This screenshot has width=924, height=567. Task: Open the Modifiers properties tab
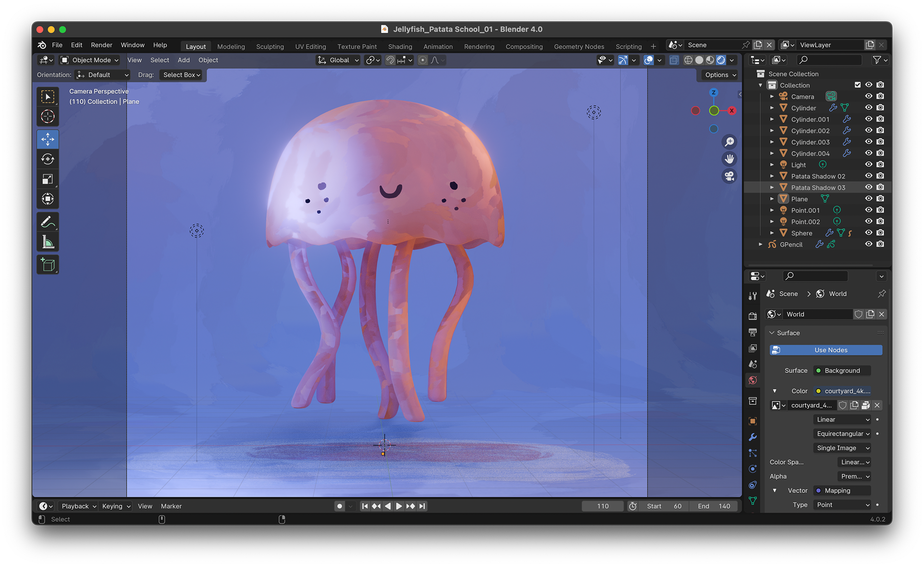click(x=753, y=437)
